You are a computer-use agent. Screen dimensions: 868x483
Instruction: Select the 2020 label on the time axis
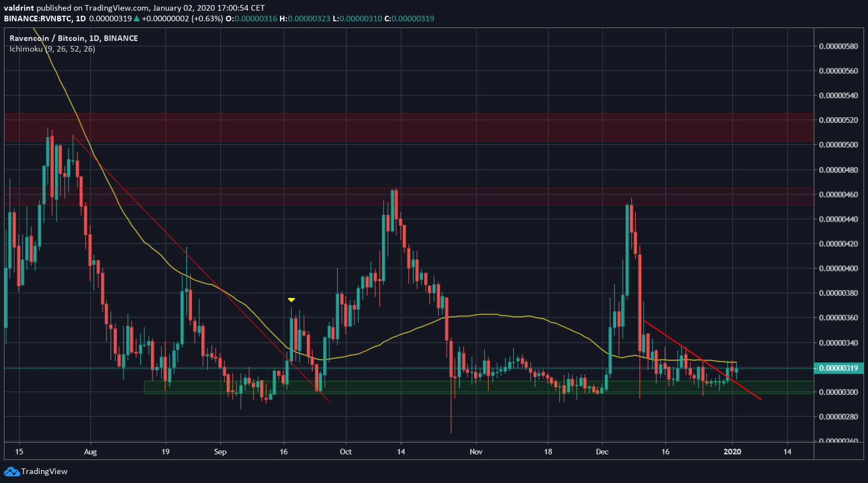click(x=733, y=452)
